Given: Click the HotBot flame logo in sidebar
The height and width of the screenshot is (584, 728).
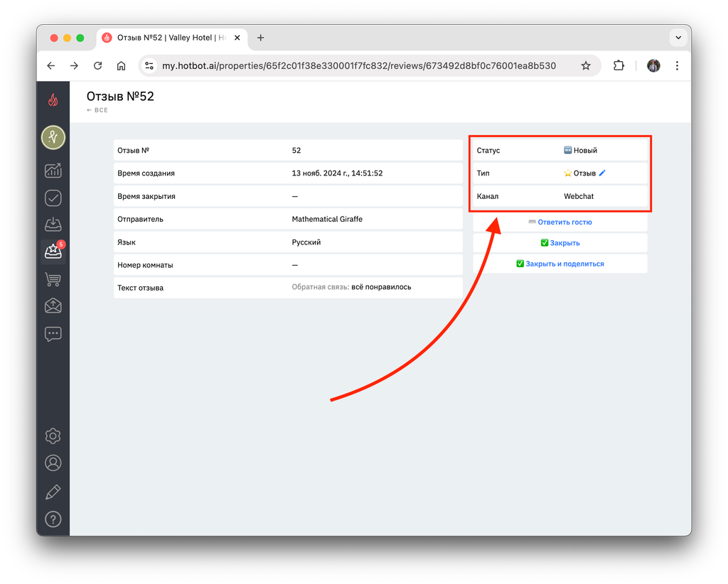Looking at the screenshot, I should click(x=53, y=99).
